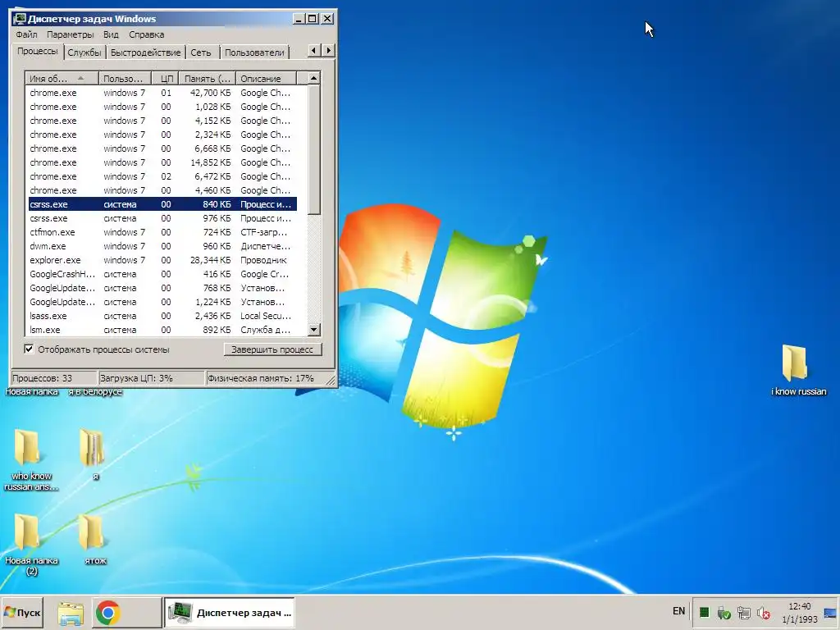Click the muted volume tray icon
Viewport: 840px width, 630px height.
[x=764, y=612]
